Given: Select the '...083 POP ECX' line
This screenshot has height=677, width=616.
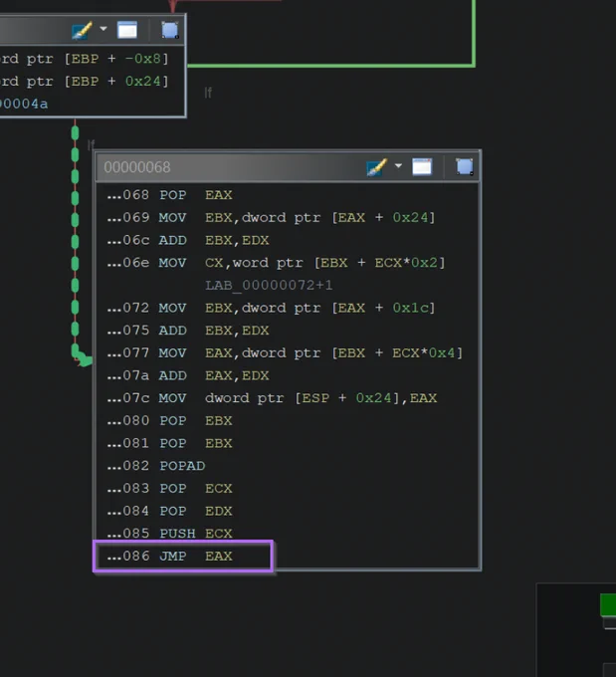Looking at the screenshot, I should tap(169, 488).
